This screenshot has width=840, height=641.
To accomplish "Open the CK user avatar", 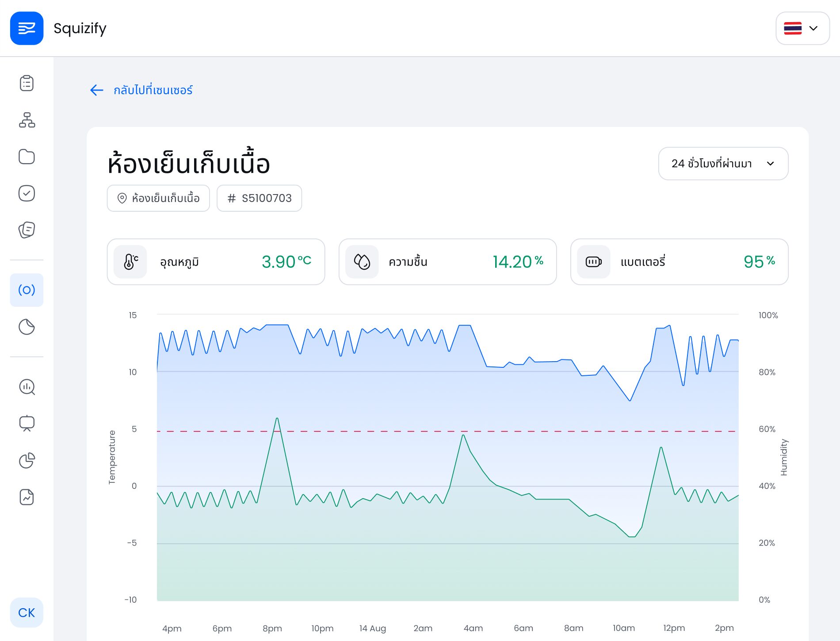I will 27,613.
